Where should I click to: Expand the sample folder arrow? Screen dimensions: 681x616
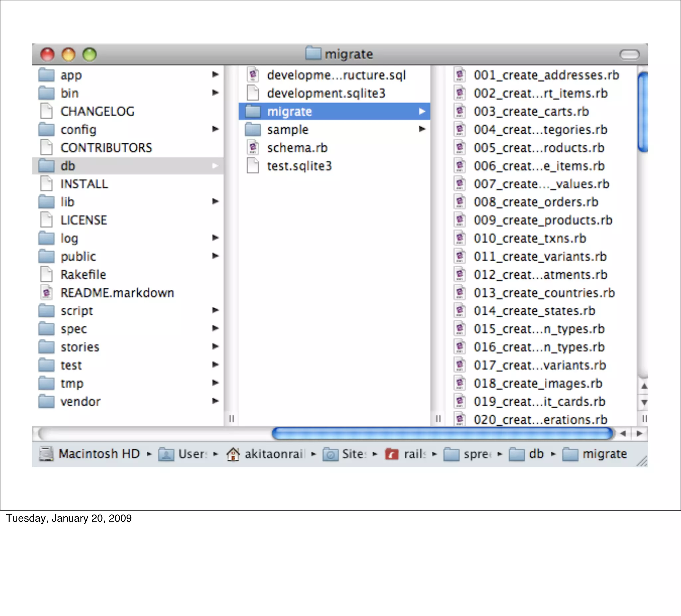click(422, 129)
